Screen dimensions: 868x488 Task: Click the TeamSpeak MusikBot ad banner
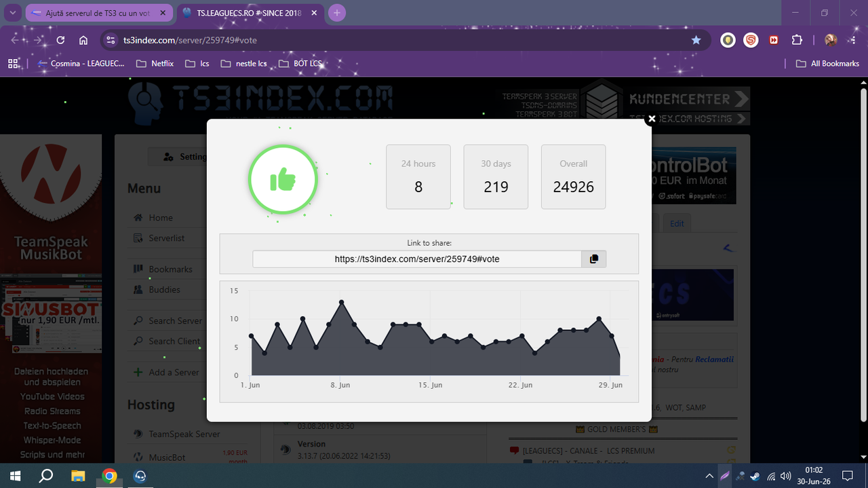(x=51, y=299)
